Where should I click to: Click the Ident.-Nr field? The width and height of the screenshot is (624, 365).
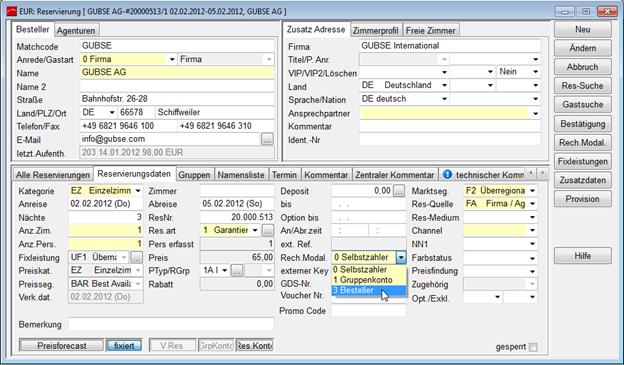(x=450, y=139)
